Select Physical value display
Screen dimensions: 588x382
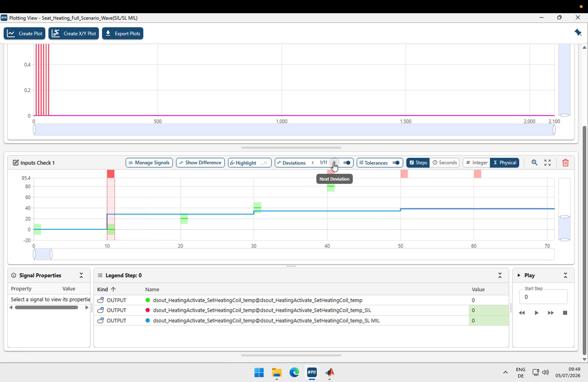504,163
